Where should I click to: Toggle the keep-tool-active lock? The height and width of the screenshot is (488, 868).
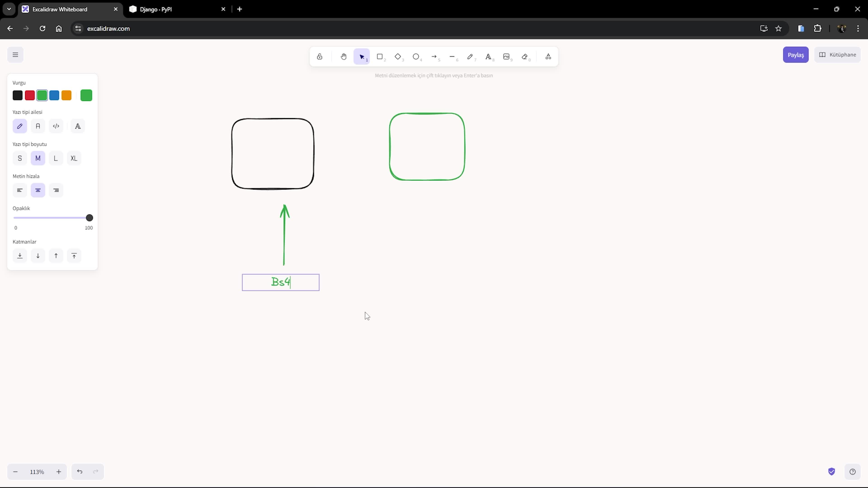coord(319,56)
